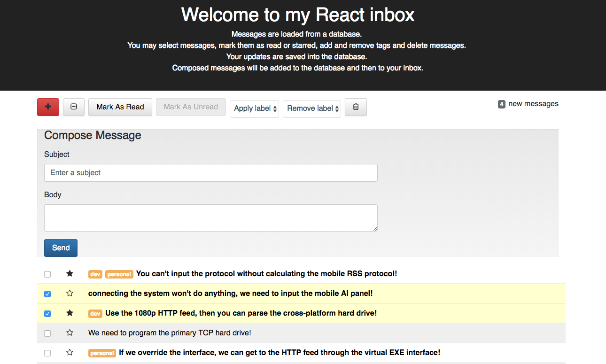Click inside the Body text area
The height and width of the screenshot is (364, 606).
[210, 217]
